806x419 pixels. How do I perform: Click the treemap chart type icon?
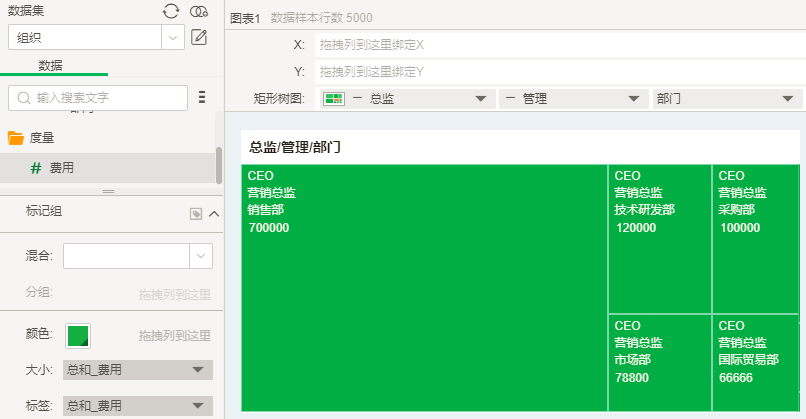[334, 99]
